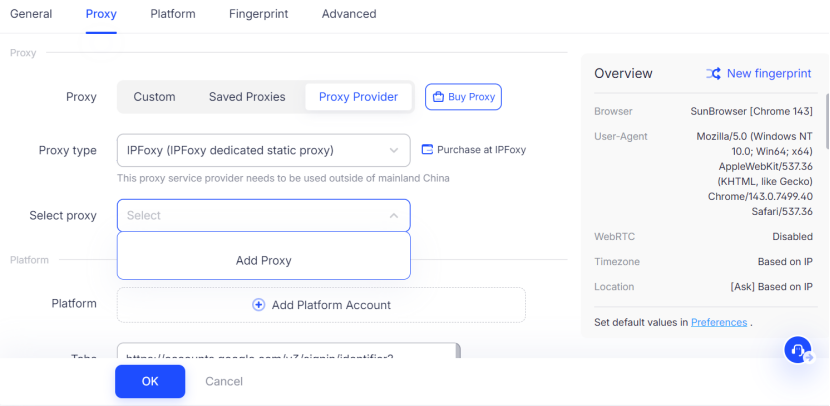830x406 pixels.
Task: Follow the Preferences link
Action: tap(719, 322)
